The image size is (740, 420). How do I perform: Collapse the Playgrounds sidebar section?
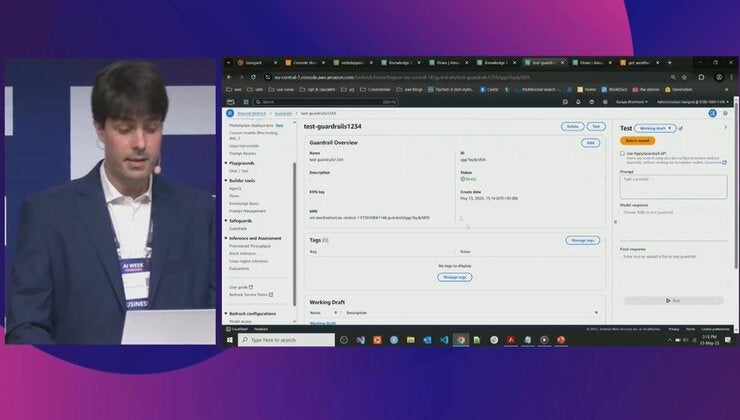(226, 163)
